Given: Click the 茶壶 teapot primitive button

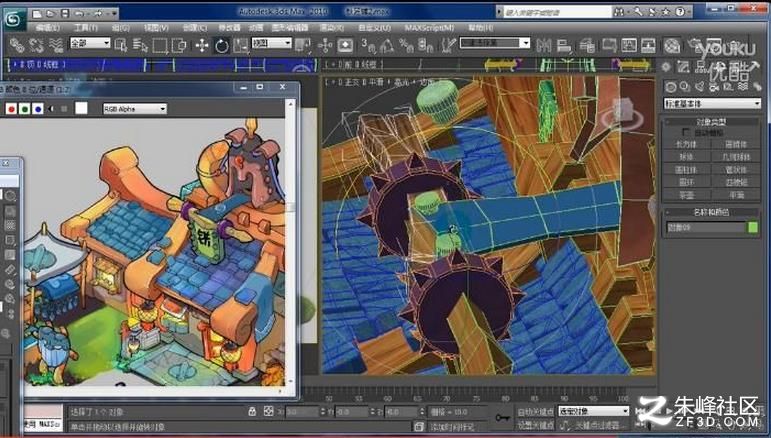Looking at the screenshot, I should tap(686, 195).
